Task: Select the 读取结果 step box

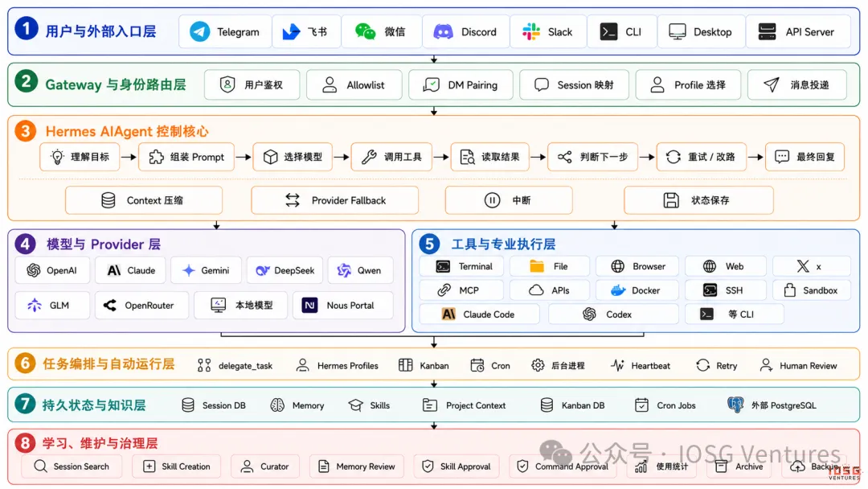Action: point(489,157)
